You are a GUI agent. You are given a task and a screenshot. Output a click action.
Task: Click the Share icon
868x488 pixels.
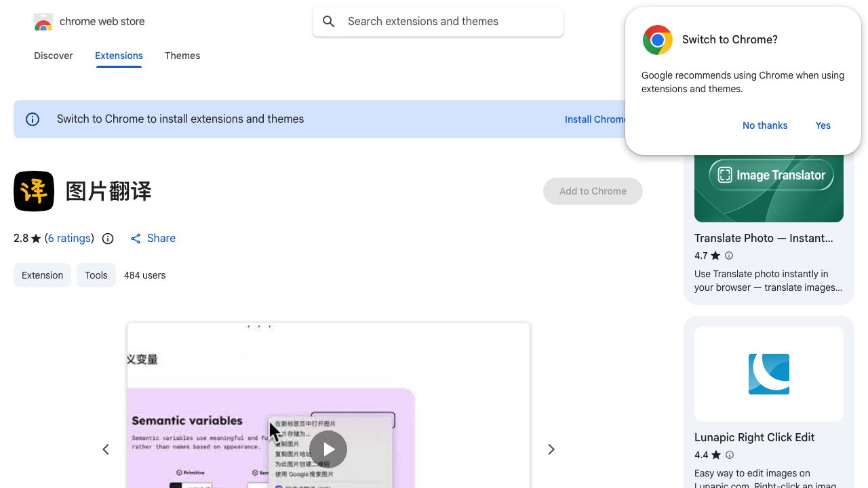pyautogui.click(x=136, y=239)
